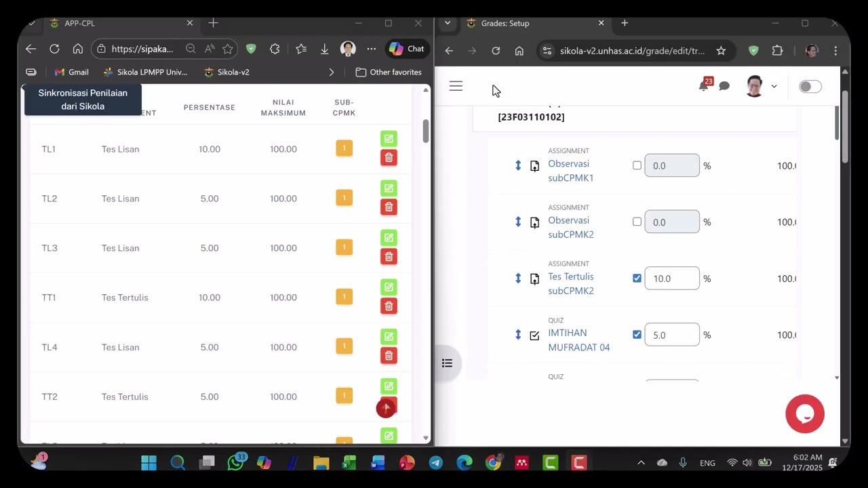868x488 pixels.
Task: Open the Gmail bookmark
Action: [x=71, y=72]
